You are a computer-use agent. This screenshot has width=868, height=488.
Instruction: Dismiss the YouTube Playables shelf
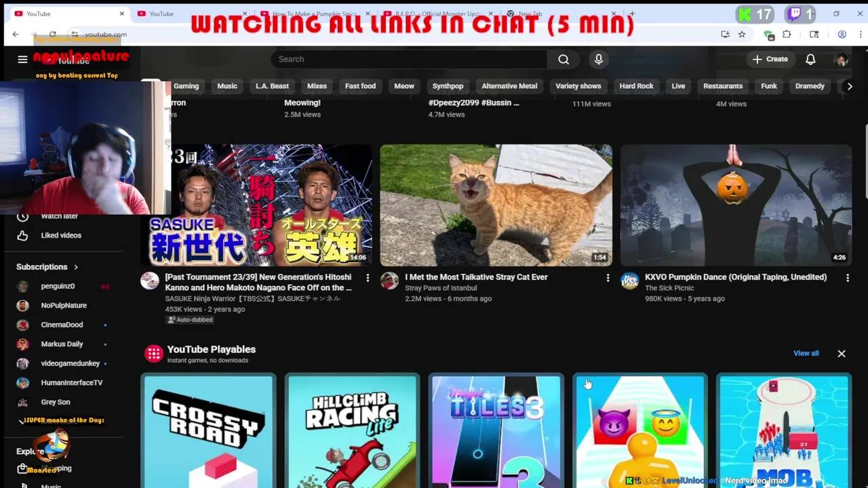click(x=842, y=353)
